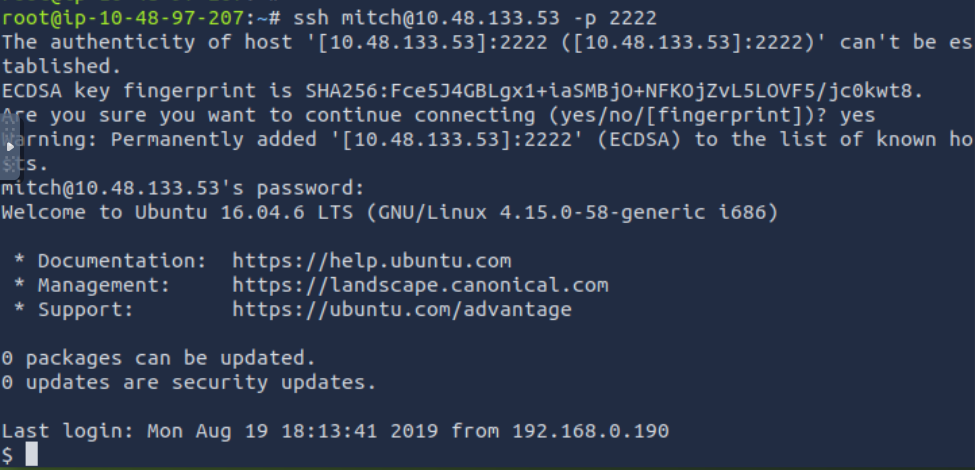Open the ubuntu.com/advantage support link
975x470 pixels.
click(x=401, y=309)
